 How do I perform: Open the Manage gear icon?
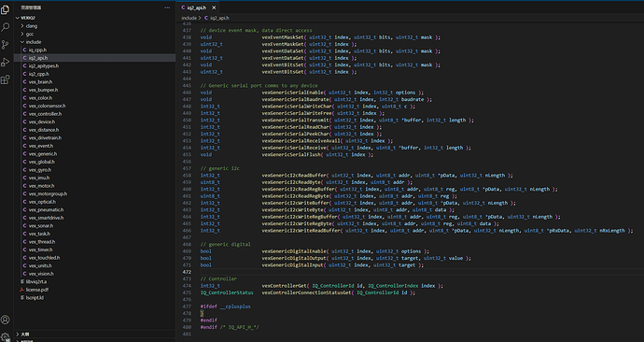6,336
